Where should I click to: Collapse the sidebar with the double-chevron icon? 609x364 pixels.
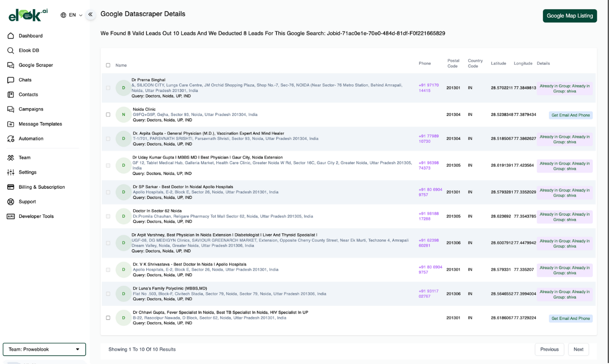click(x=90, y=15)
